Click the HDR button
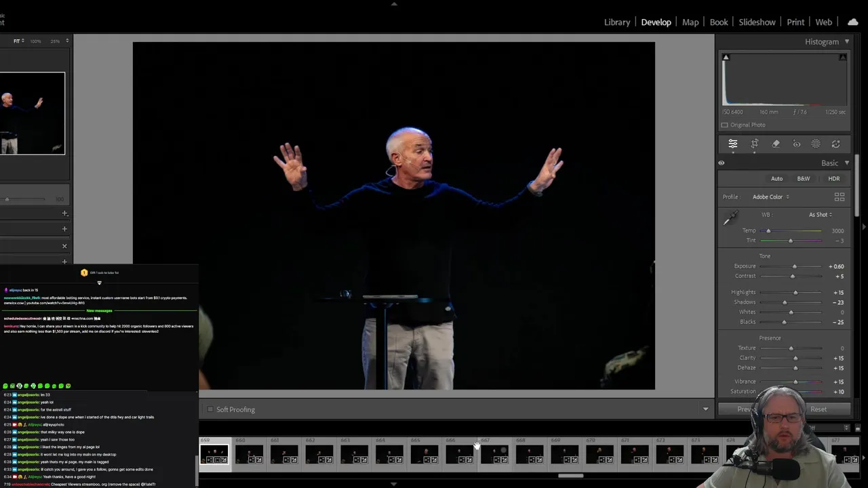 [x=833, y=179]
